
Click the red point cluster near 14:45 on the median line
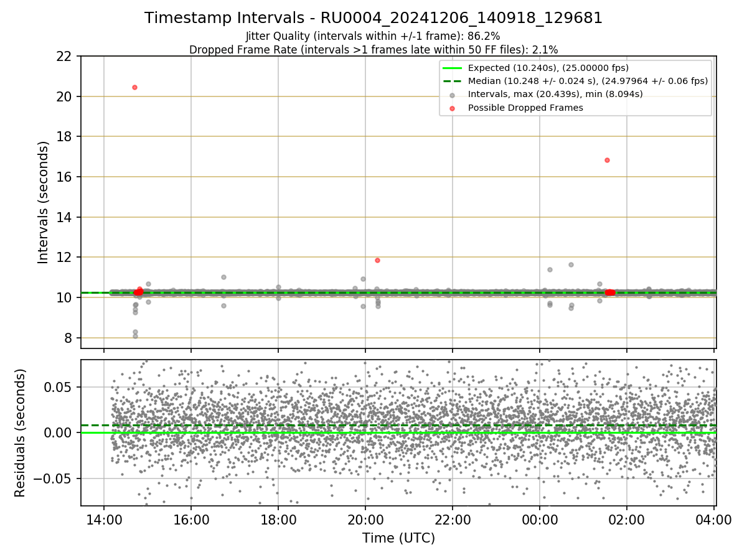(x=139, y=291)
